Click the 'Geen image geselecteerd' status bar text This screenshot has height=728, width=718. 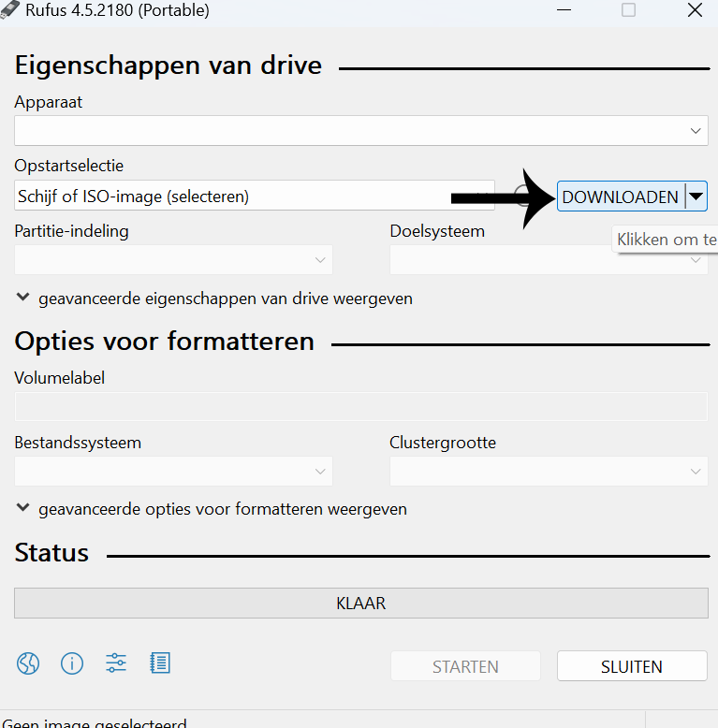95,723
